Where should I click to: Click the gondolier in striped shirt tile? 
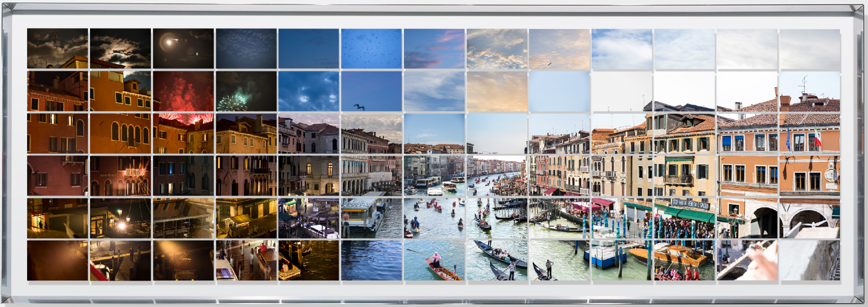coord(559,261)
